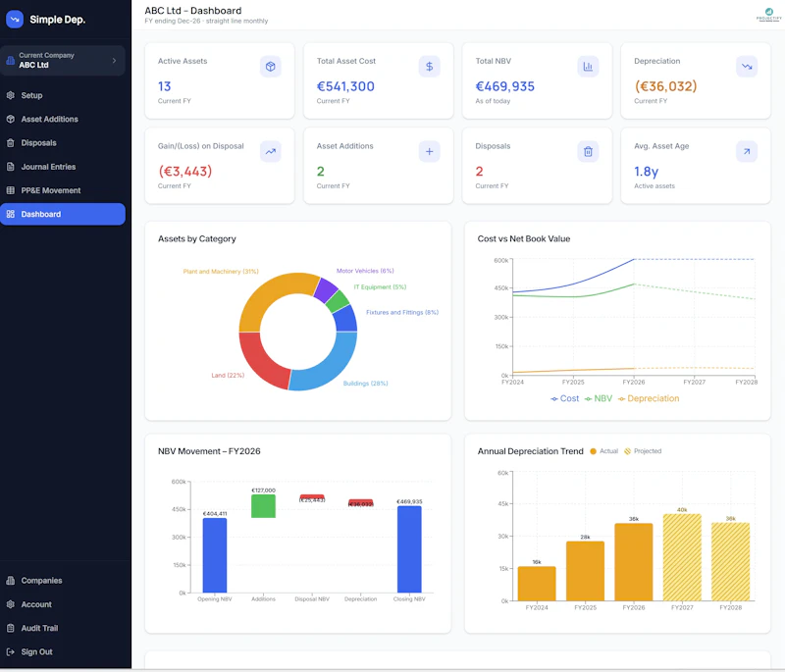Viewport: 785px width, 672px height.
Task: Click the Active Assets cube icon
Action: coord(271,67)
